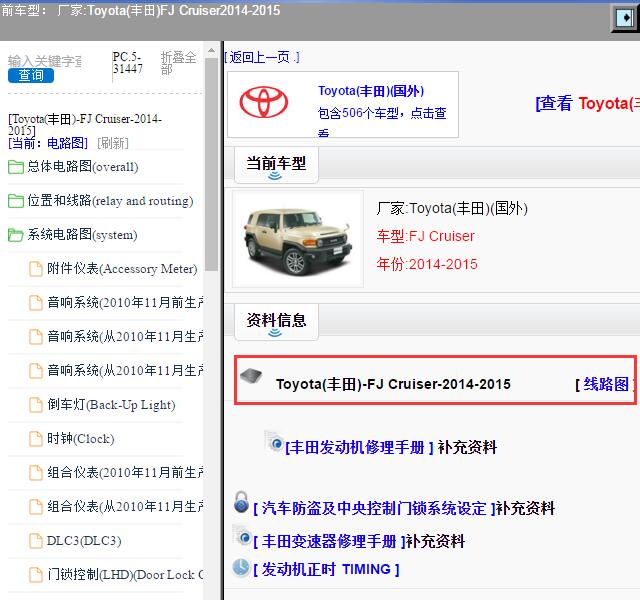The height and width of the screenshot is (600, 640).
Task: Expand 总体电路图(overall) tree node
Action: click(x=83, y=167)
